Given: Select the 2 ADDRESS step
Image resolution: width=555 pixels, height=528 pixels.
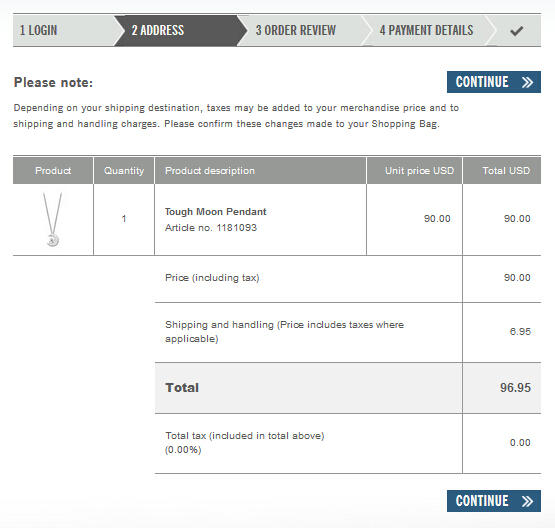Looking at the screenshot, I should click(158, 30).
